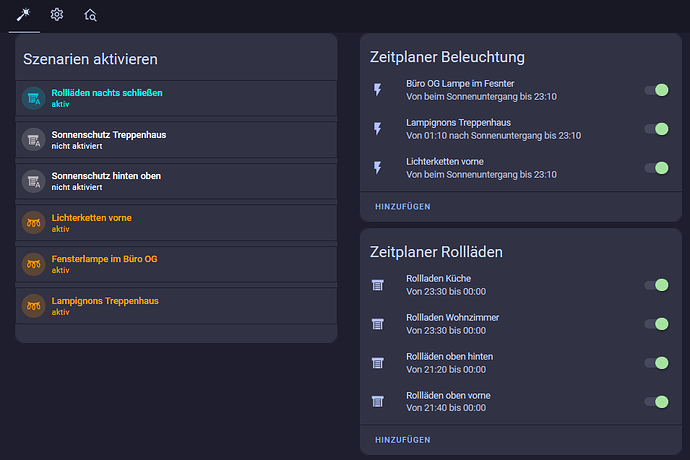Image resolution: width=690 pixels, height=460 pixels.
Task: Open 'Von 21:40 bis 00:00' schedule time
Action: [x=446, y=408]
